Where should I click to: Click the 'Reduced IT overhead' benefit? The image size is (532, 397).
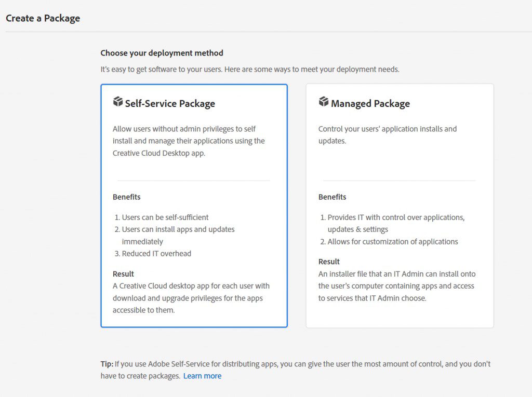pyautogui.click(x=156, y=253)
